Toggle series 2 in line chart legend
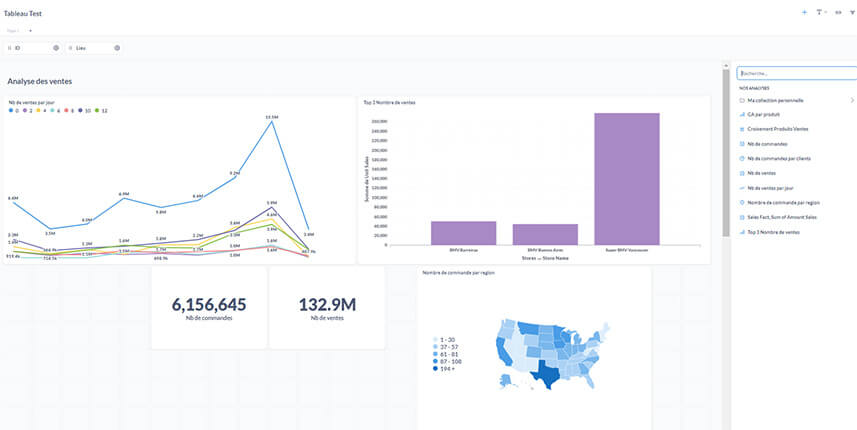857x430 pixels. (x=27, y=110)
